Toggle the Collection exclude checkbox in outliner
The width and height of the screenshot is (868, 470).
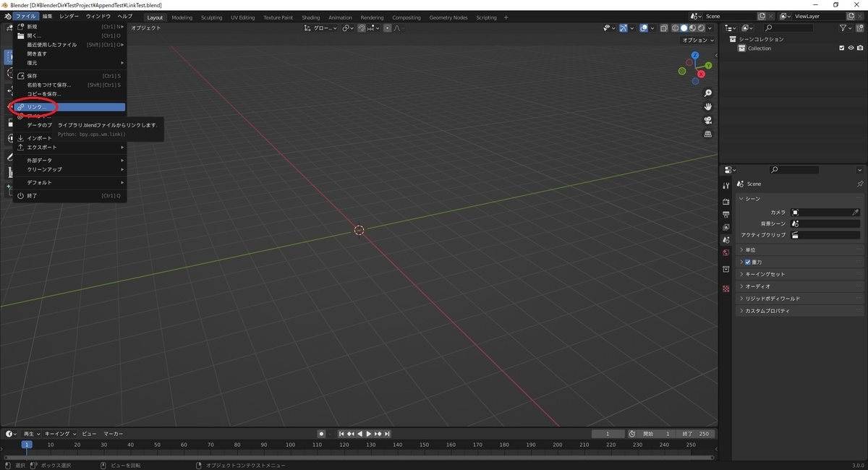pos(841,48)
